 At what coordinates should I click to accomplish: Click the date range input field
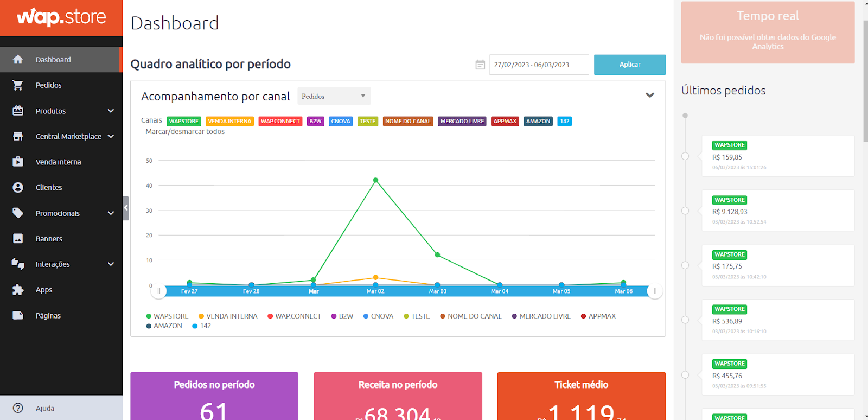(539, 65)
